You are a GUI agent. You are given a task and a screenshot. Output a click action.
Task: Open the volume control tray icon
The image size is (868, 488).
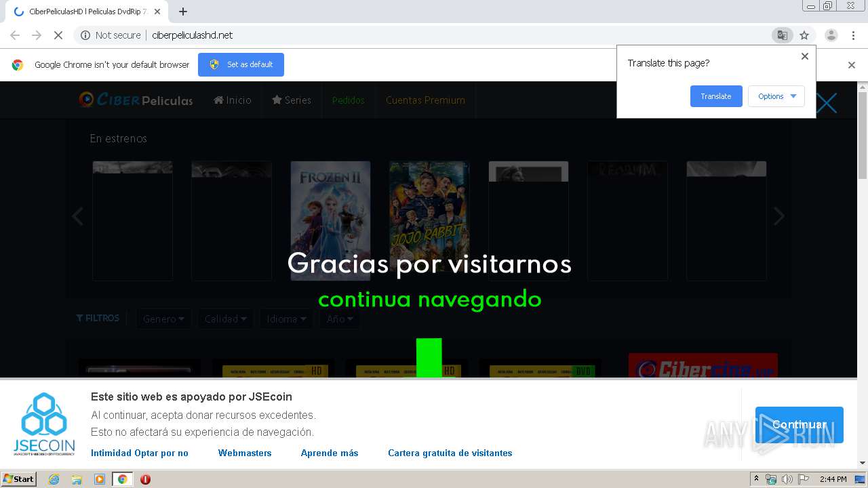pyautogui.click(x=787, y=479)
